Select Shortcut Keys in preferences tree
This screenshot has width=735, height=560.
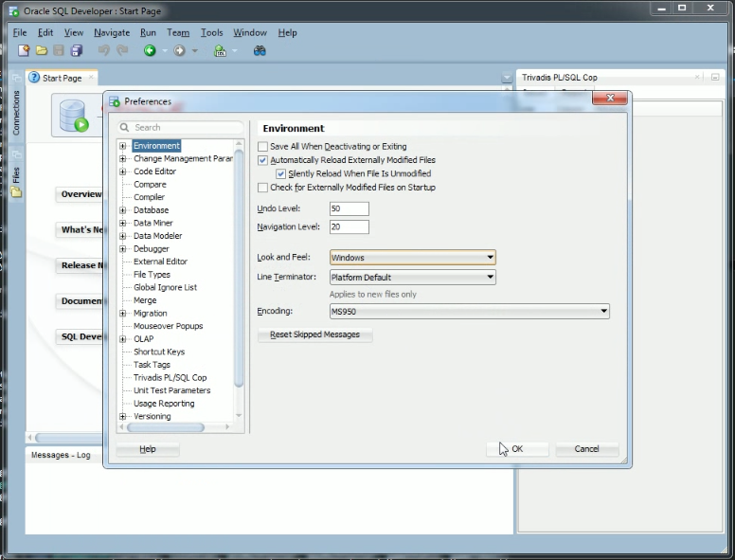click(159, 352)
